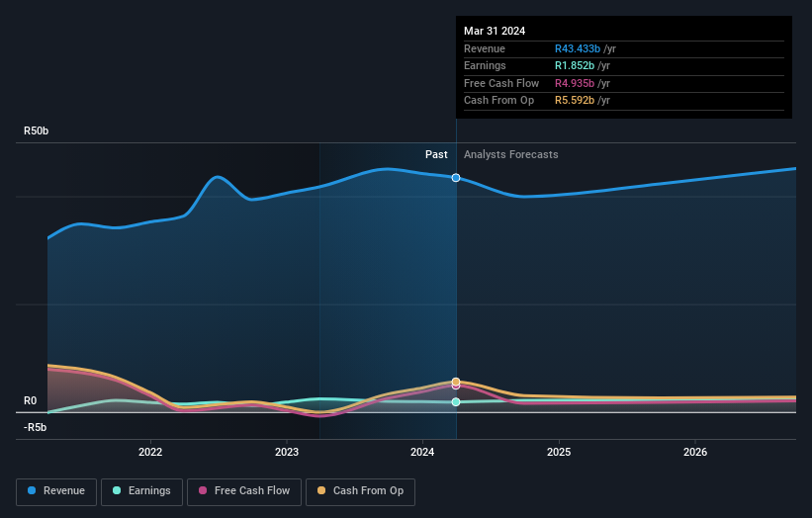Click the R4.935b free cash flow value
812x518 pixels.
(x=575, y=83)
